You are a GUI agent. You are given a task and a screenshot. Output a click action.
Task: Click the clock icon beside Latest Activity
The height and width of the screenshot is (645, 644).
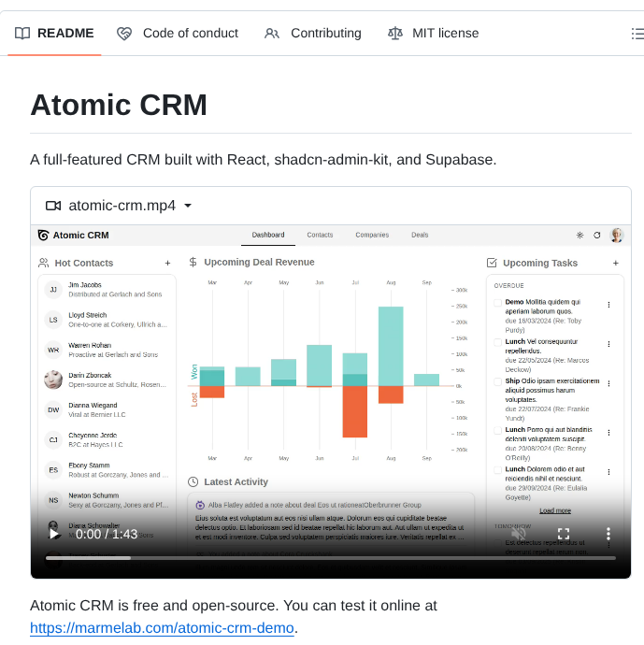coord(193,481)
